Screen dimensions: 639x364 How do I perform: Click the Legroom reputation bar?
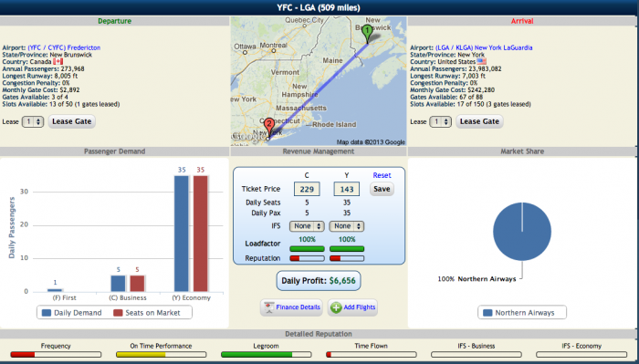click(x=267, y=355)
